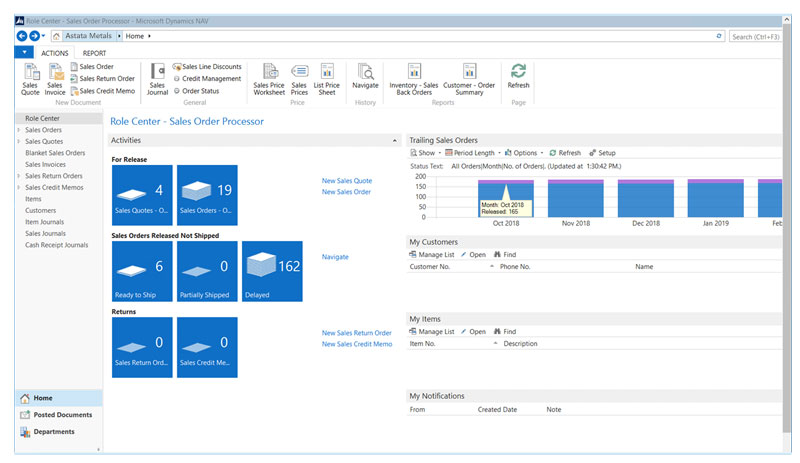Open the Delayed orders tile
This screenshot has height=463, width=800.
pyautogui.click(x=272, y=271)
